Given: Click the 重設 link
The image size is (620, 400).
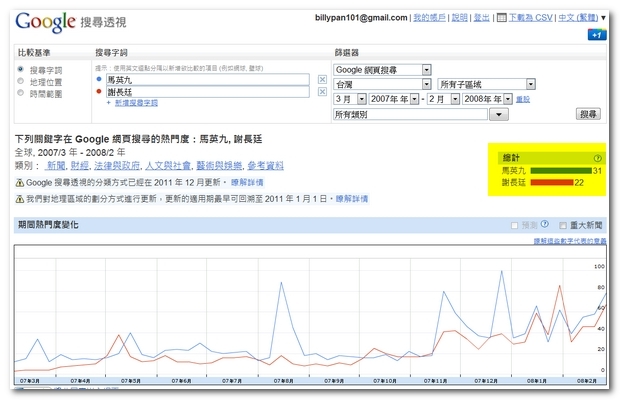Looking at the screenshot, I should coord(523,99).
